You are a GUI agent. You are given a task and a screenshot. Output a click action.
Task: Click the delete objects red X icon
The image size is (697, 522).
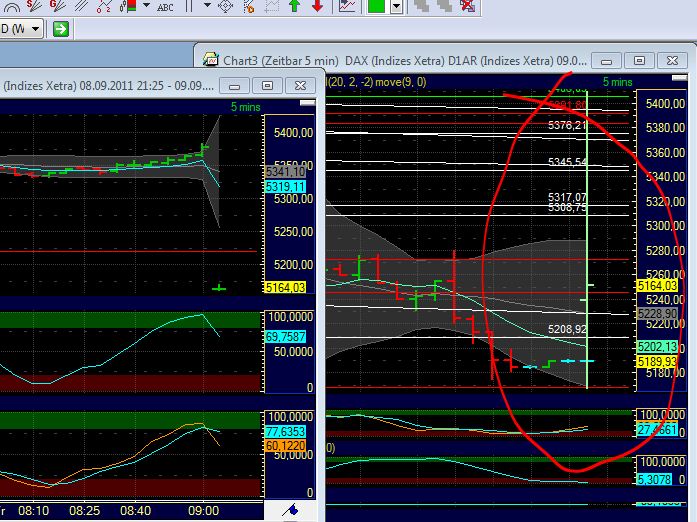467,5
